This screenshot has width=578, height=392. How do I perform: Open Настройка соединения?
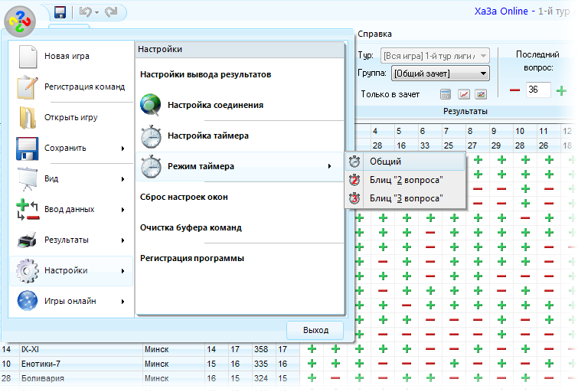[240, 105]
